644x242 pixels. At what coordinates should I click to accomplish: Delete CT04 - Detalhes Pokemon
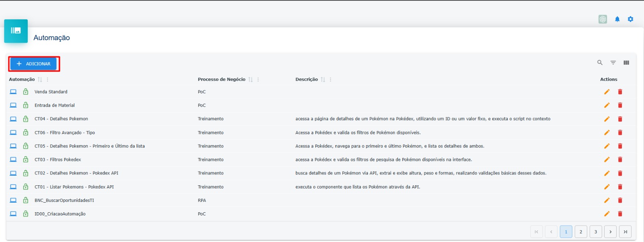point(620,119)
